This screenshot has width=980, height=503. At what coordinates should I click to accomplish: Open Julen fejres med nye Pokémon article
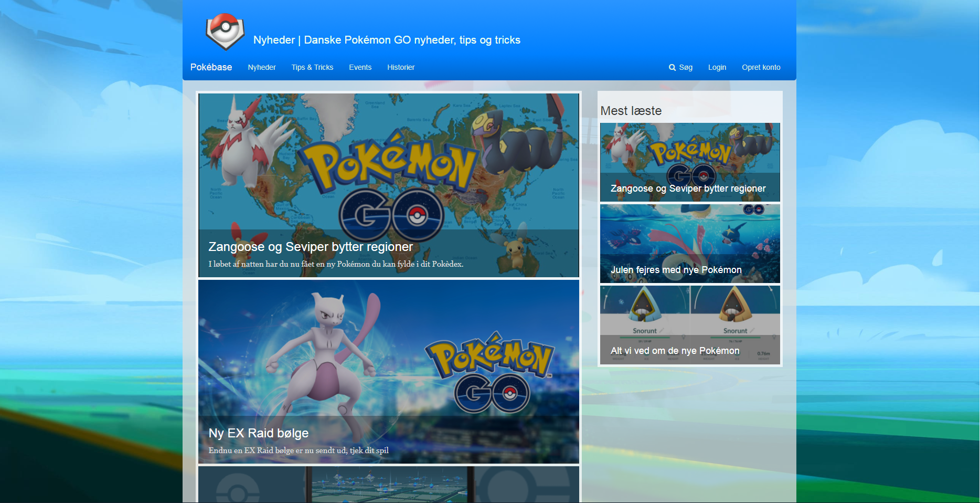point(690,244)
